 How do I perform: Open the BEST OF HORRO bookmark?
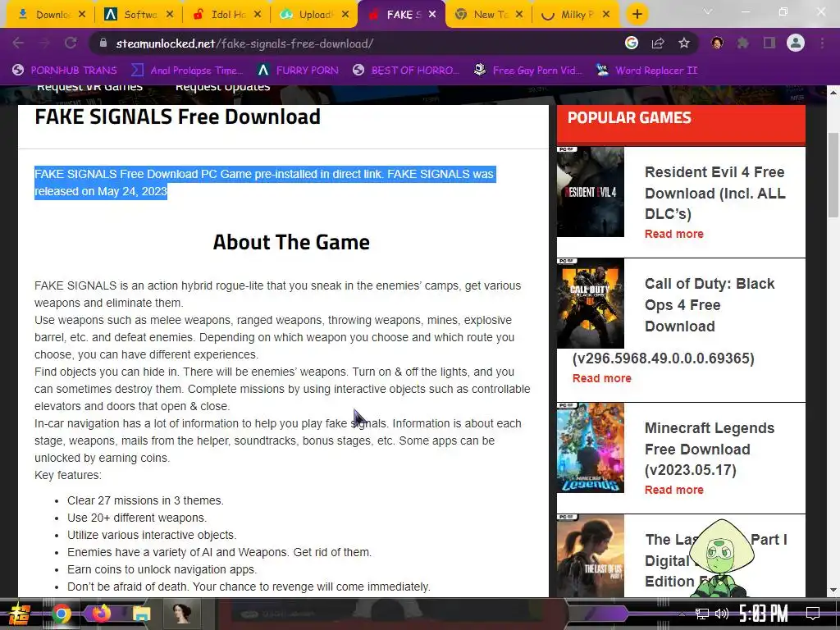coord(406,71)
